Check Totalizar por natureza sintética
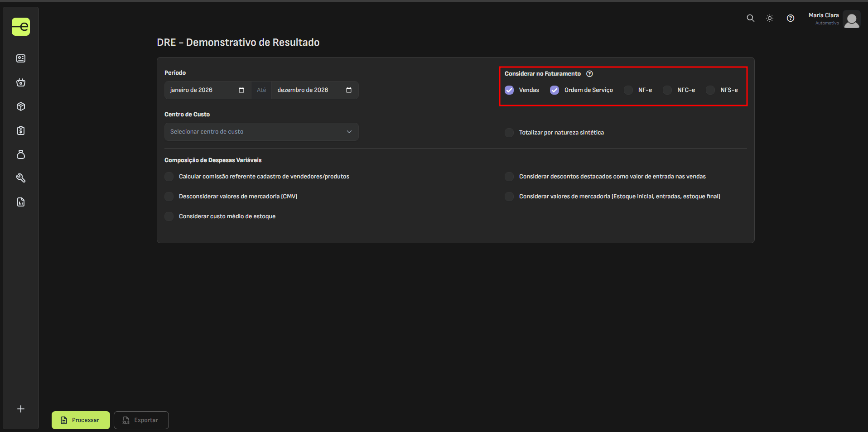Screen dimensions: 868x432 point(509,132)
